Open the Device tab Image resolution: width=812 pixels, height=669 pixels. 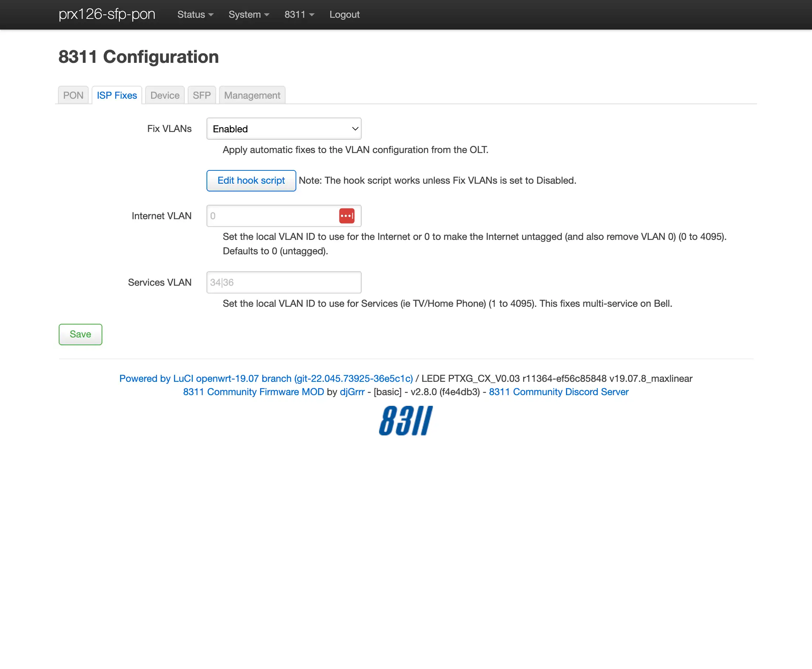click(165, 95)
